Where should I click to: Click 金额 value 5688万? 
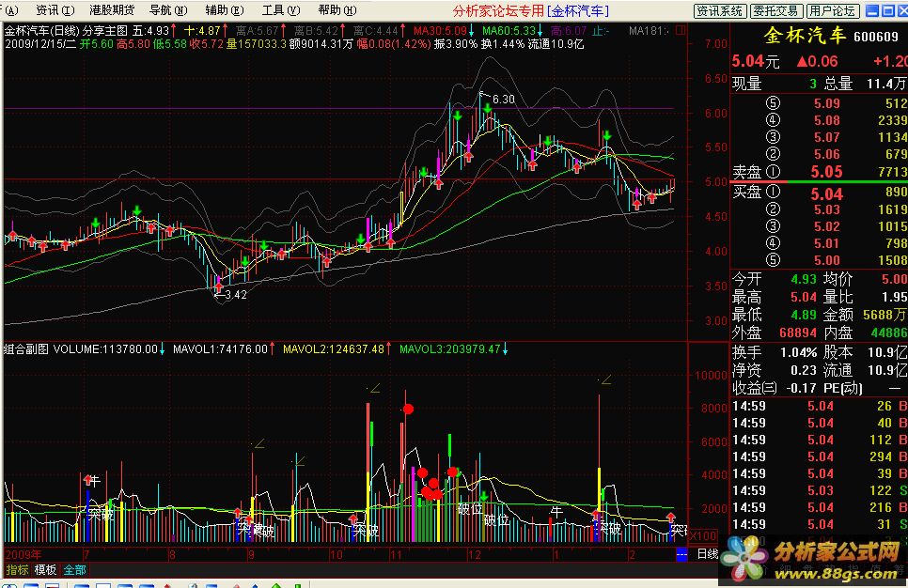click(885, 315)
